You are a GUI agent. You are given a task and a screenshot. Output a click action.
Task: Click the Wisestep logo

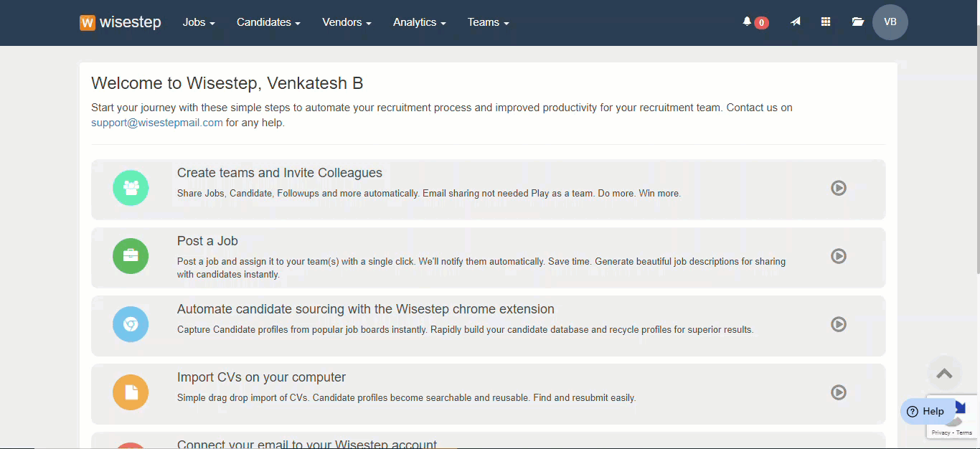120,22
